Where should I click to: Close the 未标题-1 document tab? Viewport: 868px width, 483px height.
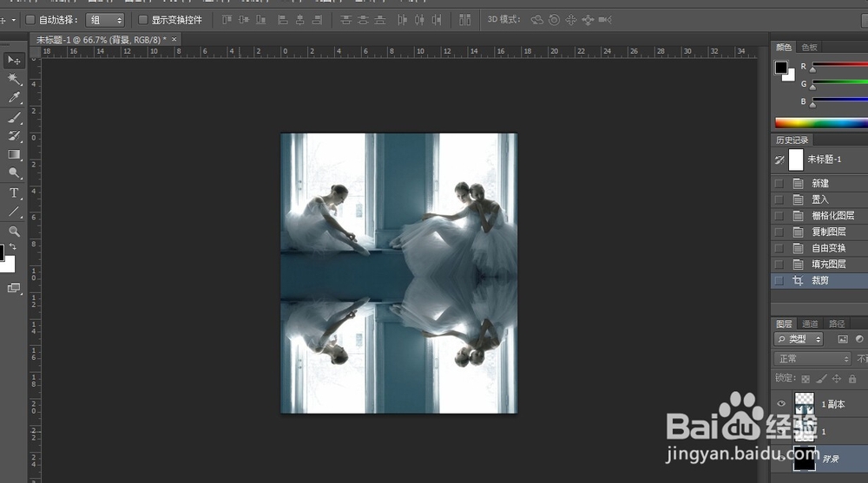(x=174, y=39)
